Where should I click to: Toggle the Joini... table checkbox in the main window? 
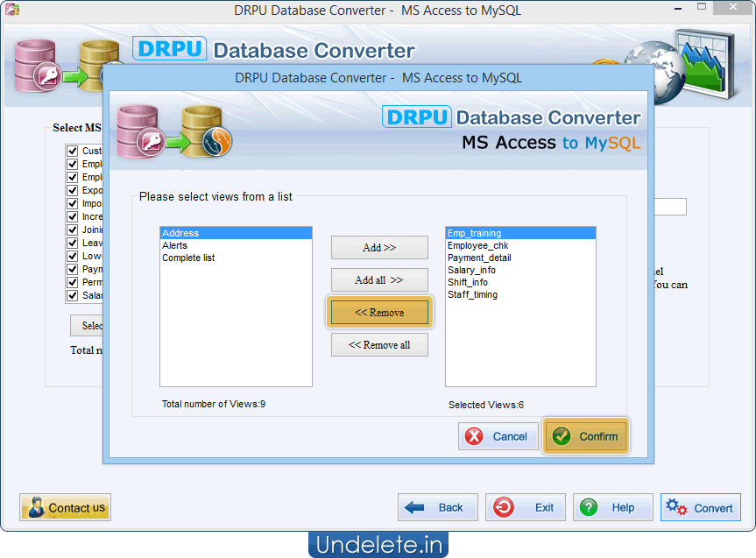(73, 230)
